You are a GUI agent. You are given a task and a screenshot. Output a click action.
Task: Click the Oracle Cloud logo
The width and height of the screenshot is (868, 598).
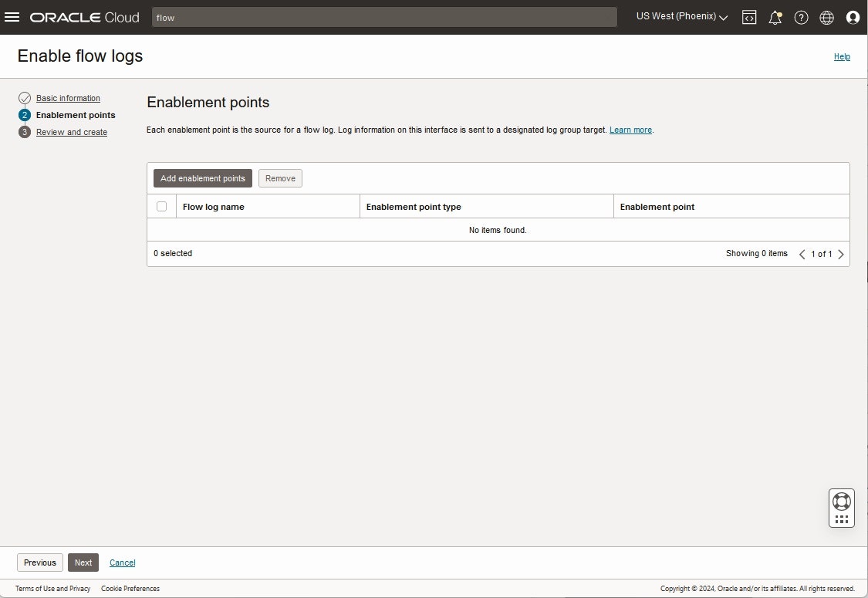pos(85,18)
